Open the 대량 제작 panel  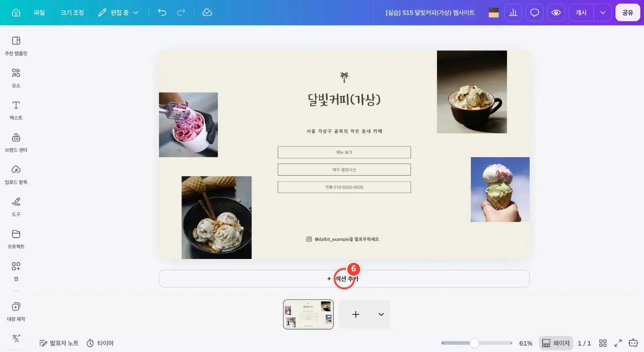pyautogui.click(x=16, y=312)
